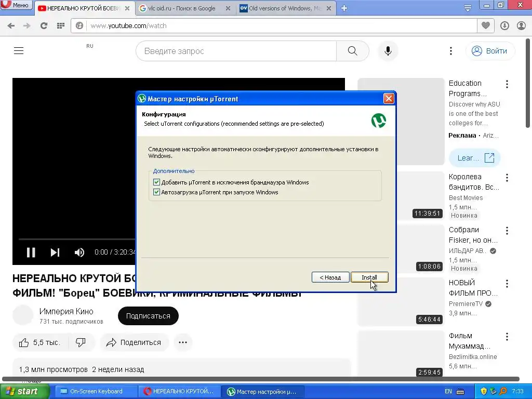Open options for 'Education Programs' ad
The width and height of the screenshot is (532, 399).
pos(507,84)
